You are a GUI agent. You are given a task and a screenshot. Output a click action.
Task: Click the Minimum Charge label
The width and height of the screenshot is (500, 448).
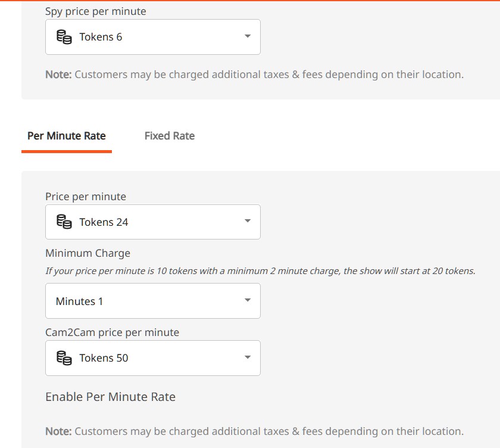pyautogui.click(x=87, y=253)
